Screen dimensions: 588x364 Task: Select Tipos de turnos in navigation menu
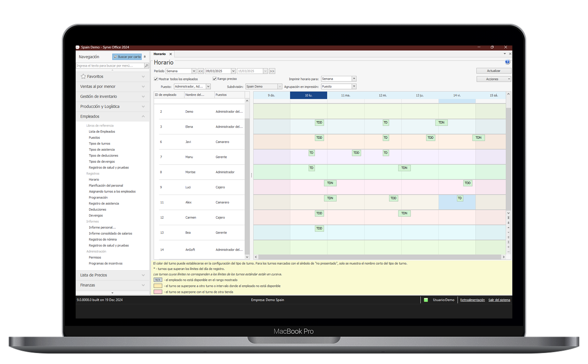click(x=99, y=144)
